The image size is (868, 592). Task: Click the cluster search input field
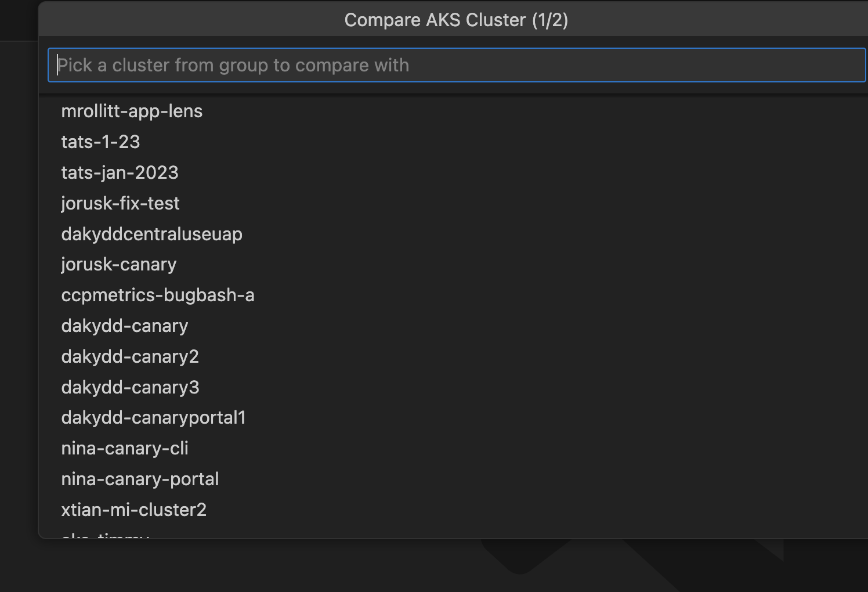tap(457, 65)
